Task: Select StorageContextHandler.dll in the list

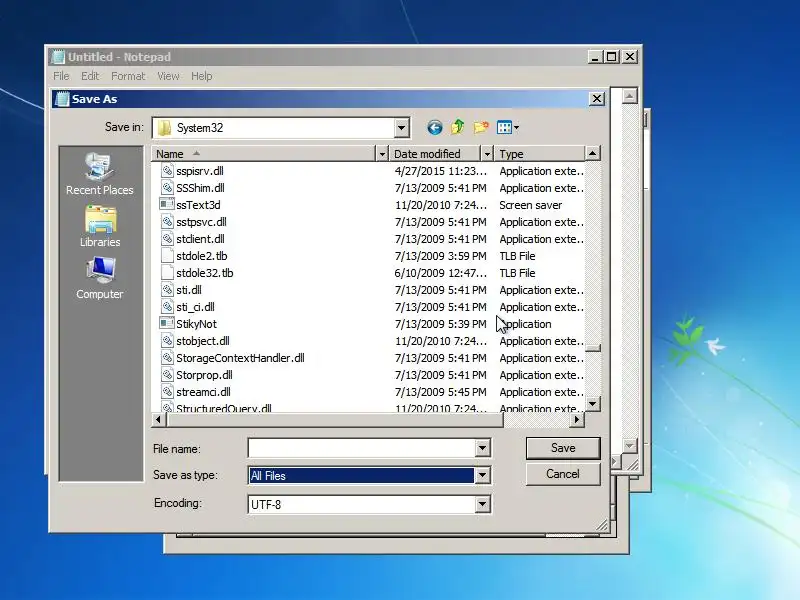Action: click(x=240, y=358)
